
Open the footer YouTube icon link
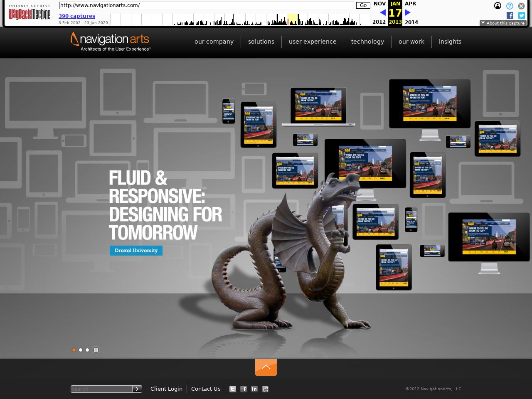pos(265,389)
